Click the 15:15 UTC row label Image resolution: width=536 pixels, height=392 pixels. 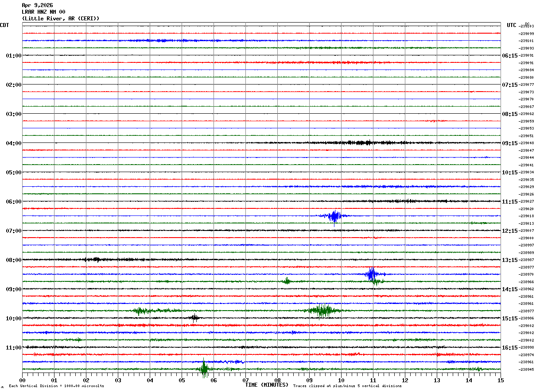point(509,319)
